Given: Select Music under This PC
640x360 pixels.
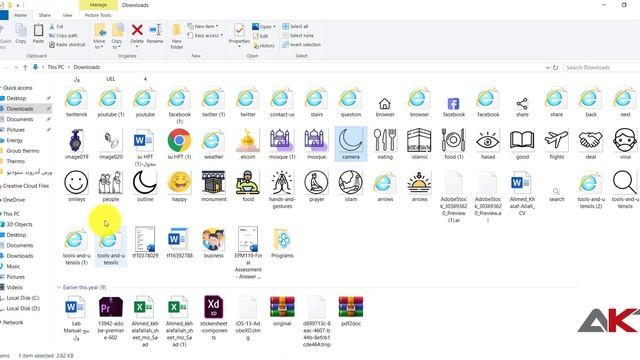Looking at the screenshot, I should [x=13, y=266].
